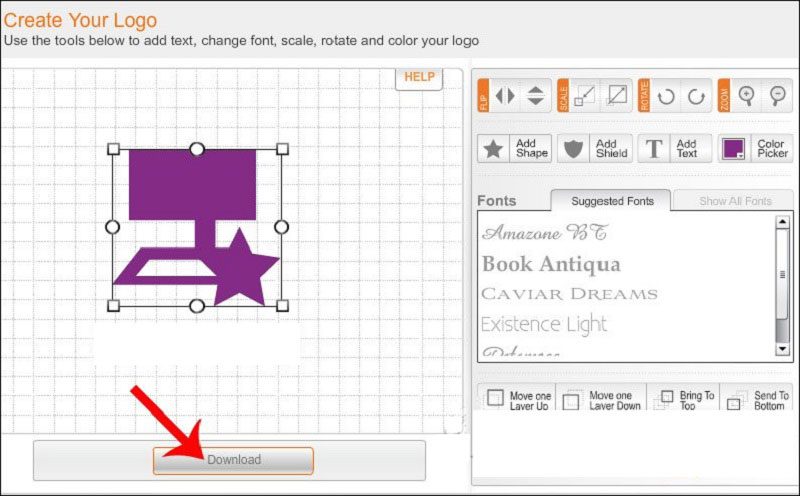This screenshot has width=800, height=496.
Task: Click the left middle circular handle
Action: click(x=113, y=227)
